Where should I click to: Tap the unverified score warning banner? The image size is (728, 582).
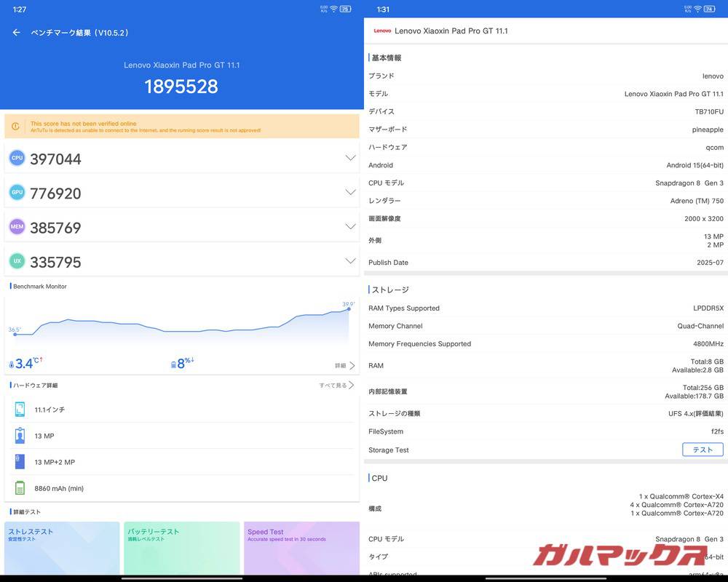click(x=181, y=127)
